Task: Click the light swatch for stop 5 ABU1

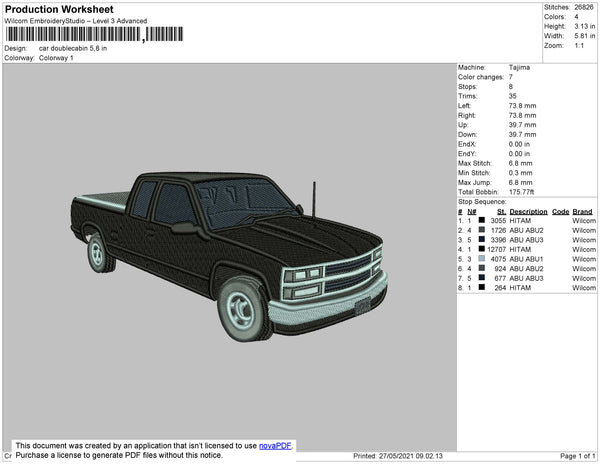Action: [482, 259]
